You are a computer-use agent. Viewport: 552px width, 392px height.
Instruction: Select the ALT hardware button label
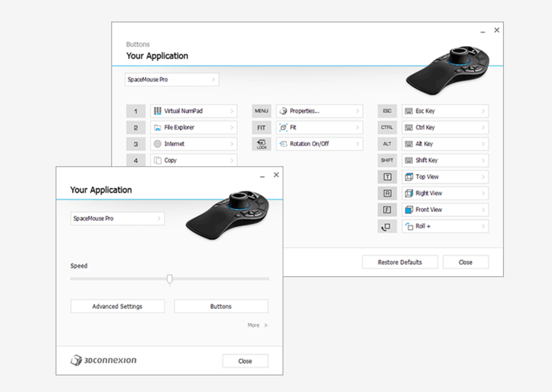point(387,144)
